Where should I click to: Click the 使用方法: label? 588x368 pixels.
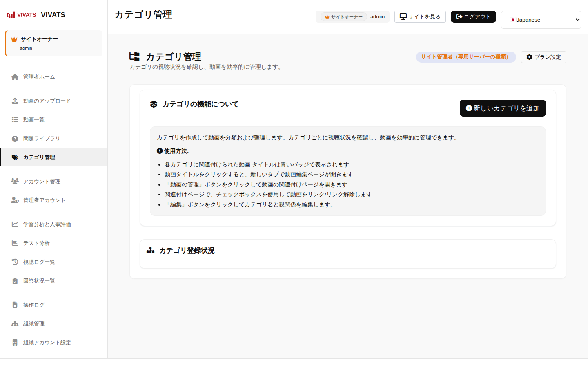(x=176, y=151)
